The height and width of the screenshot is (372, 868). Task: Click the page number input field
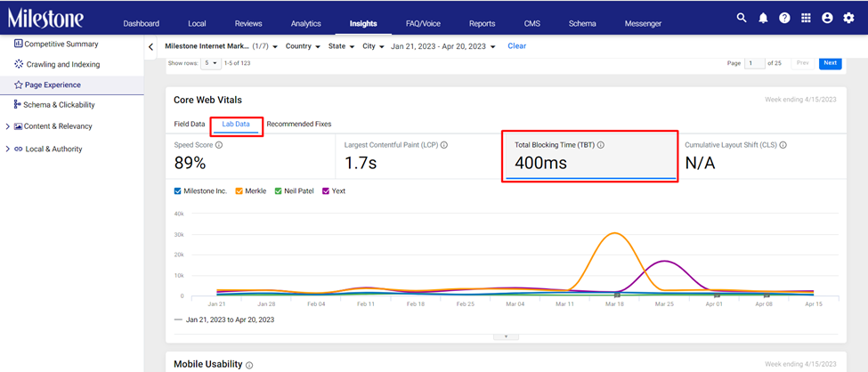point(755,63)
